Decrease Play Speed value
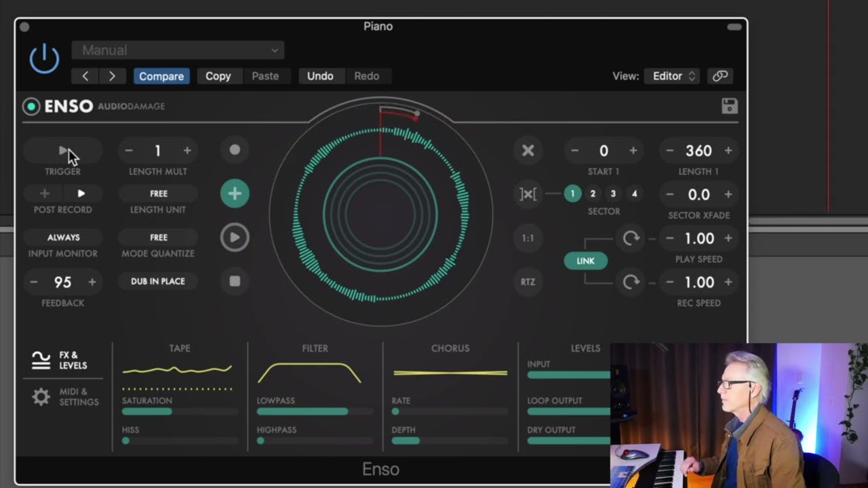 click(x=670, y=239)
